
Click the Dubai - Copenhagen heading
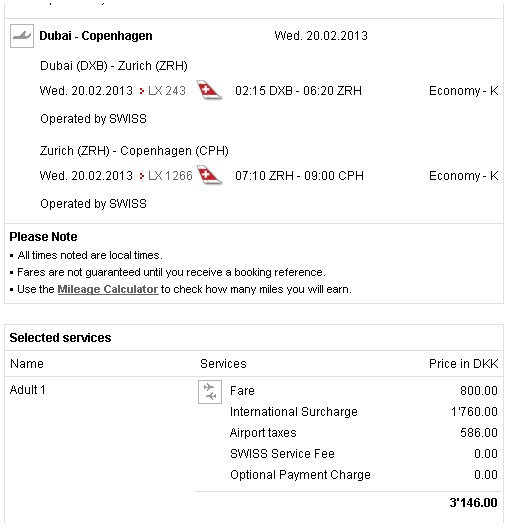click(x=96, y=36)
